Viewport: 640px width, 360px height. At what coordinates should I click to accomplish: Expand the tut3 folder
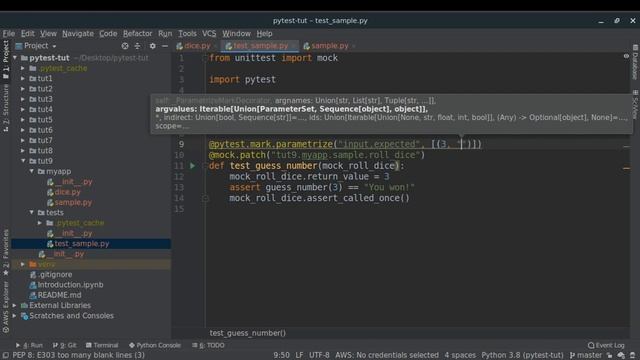coord(23,99)
